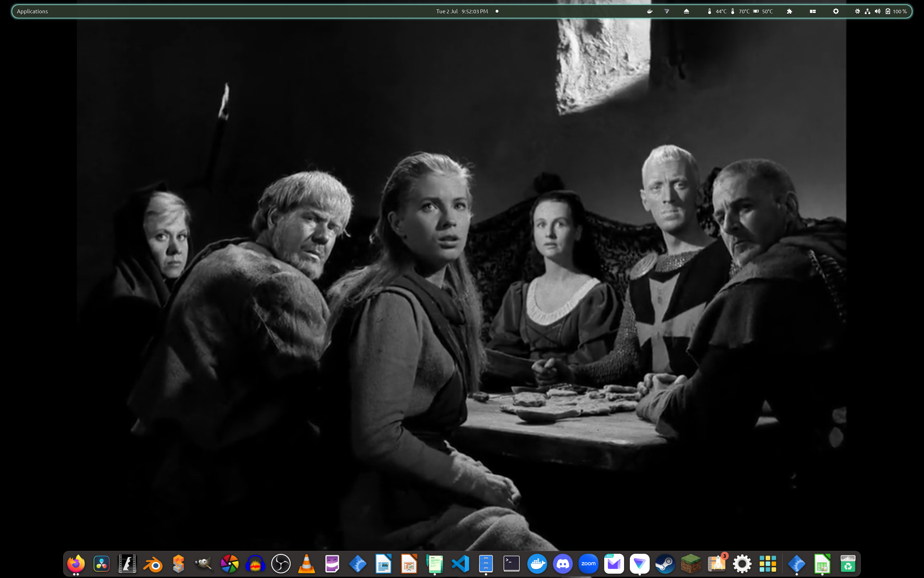924x578 pixels.
Task: Launch LibreOffice Impress
Action: click(409, 564)
